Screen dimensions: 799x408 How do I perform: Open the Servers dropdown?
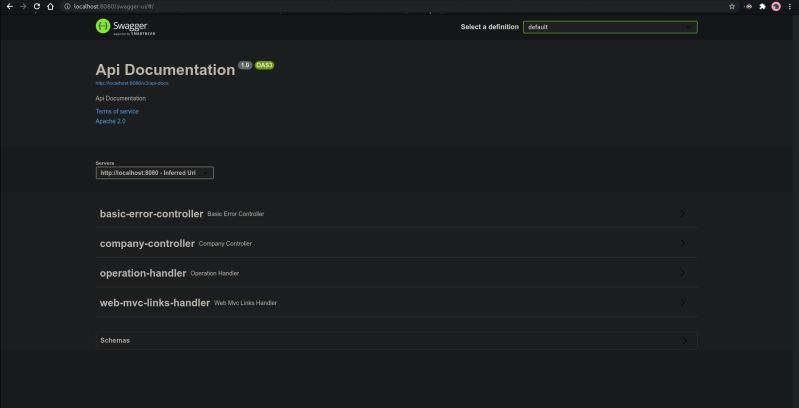[154, 173]
